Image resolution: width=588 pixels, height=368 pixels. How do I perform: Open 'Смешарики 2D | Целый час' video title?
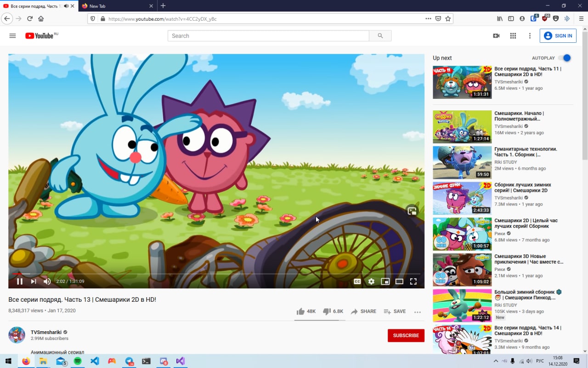[526, 223]
